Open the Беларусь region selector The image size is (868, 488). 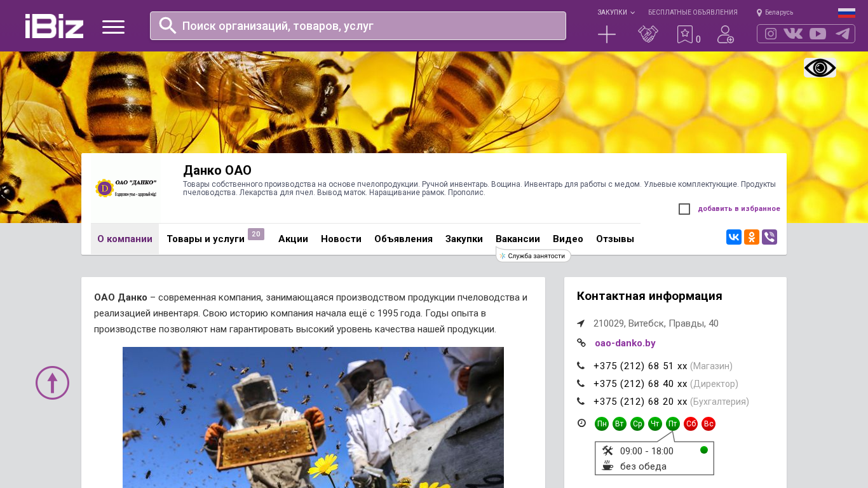click(x=779, y=12)
